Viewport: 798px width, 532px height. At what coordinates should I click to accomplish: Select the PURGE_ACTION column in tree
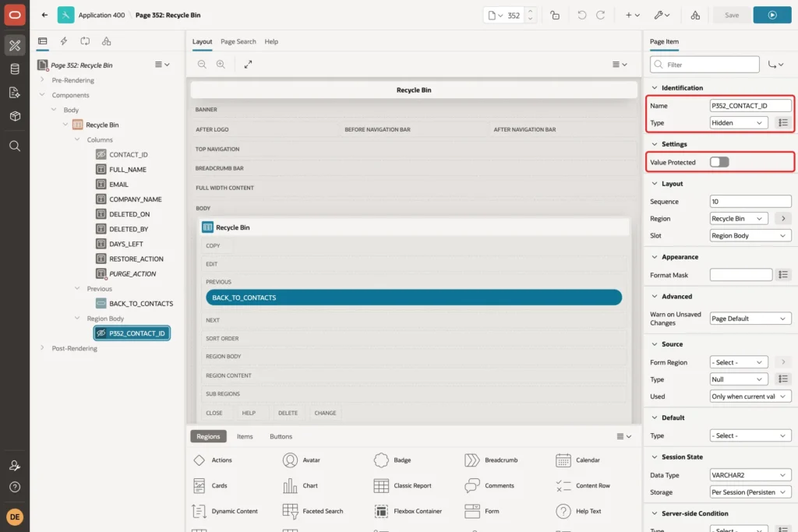tap(132, 273)
